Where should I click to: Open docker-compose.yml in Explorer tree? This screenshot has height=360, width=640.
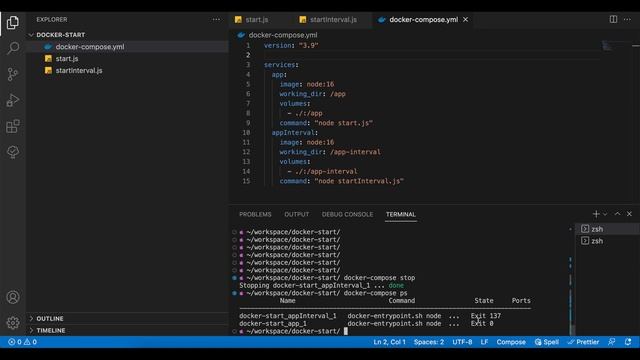(90, 47)
